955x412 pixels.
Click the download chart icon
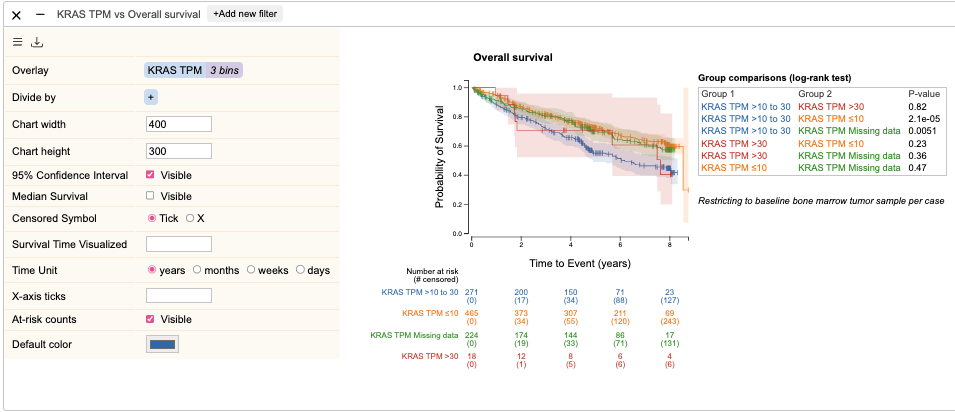tap(37, 42)
